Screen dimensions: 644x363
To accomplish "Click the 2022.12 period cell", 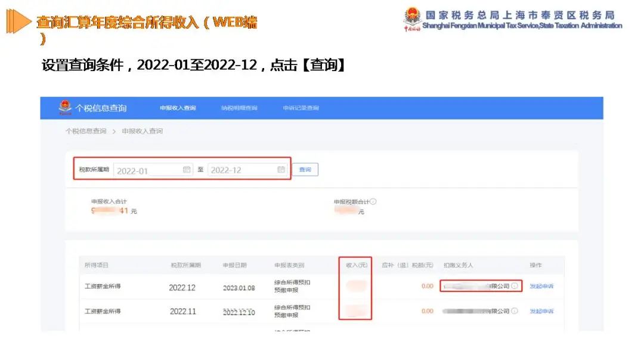I will tap(182, 287).
